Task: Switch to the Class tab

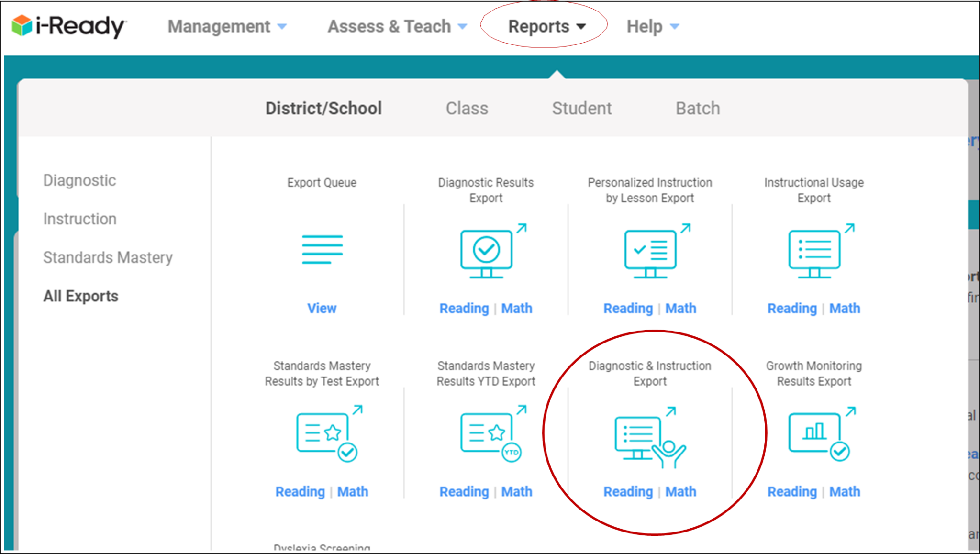Action: coord(467,108)
